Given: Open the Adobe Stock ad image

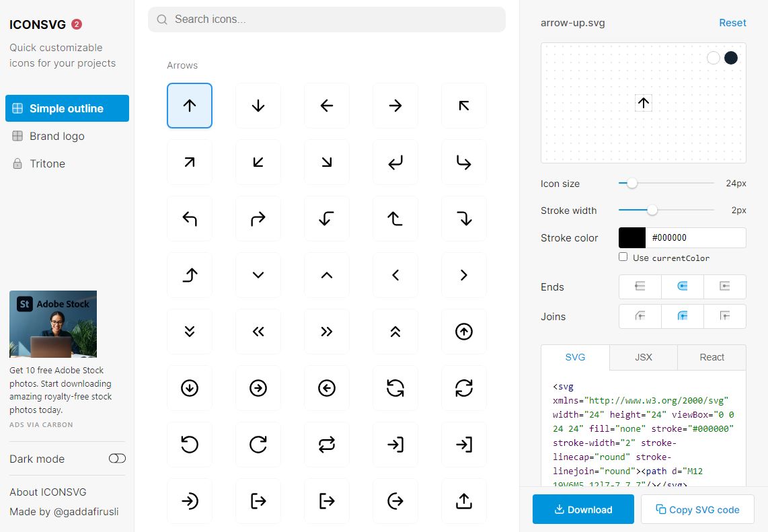Looking at the screenshot, I should 53,324.
